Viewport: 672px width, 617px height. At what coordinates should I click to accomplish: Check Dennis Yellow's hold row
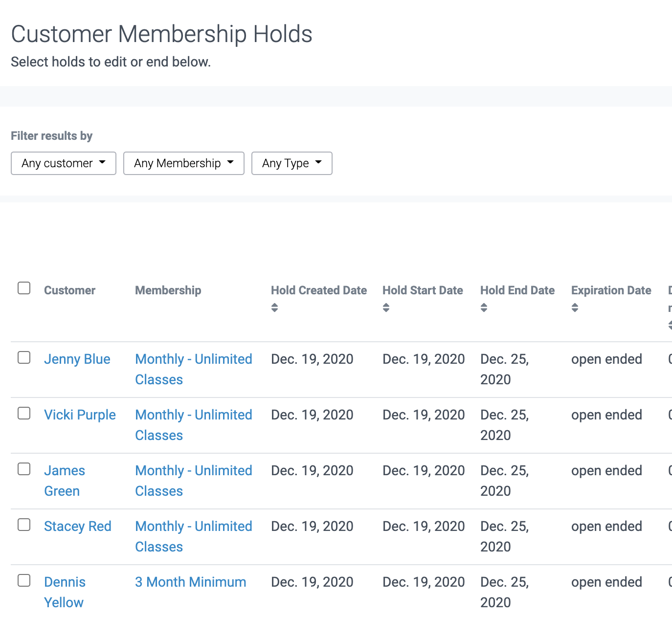click(x=23, y=580)
